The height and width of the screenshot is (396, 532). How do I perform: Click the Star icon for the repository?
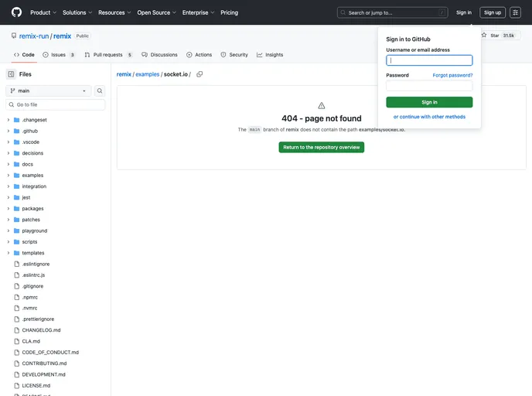tap(484, 36)
